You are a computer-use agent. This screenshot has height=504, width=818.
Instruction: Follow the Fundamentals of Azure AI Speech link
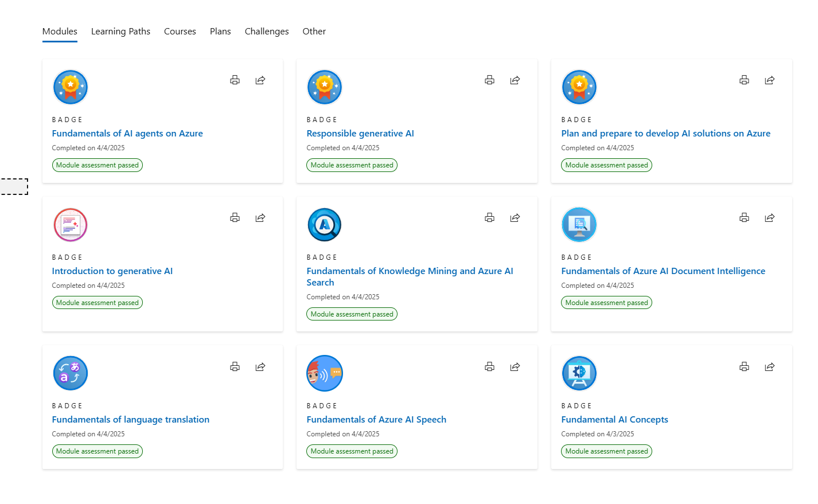pyautogui.click(x=376, y=420)
